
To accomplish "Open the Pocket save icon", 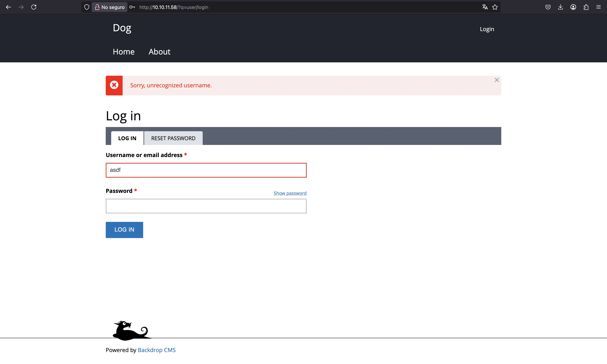I will click(548, 7).
